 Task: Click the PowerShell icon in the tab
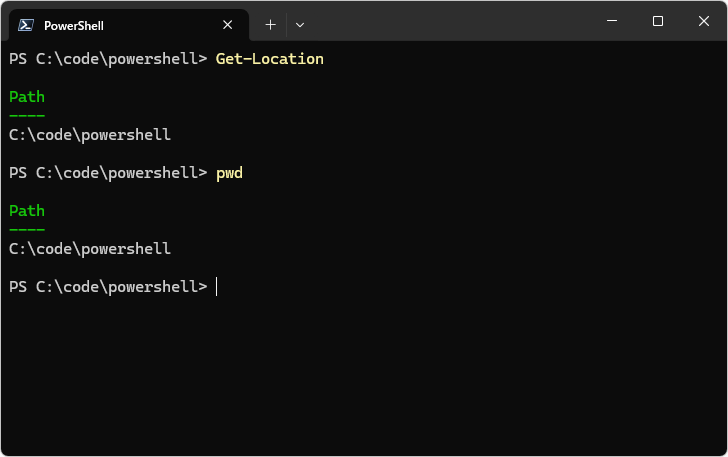pos(27,25)
